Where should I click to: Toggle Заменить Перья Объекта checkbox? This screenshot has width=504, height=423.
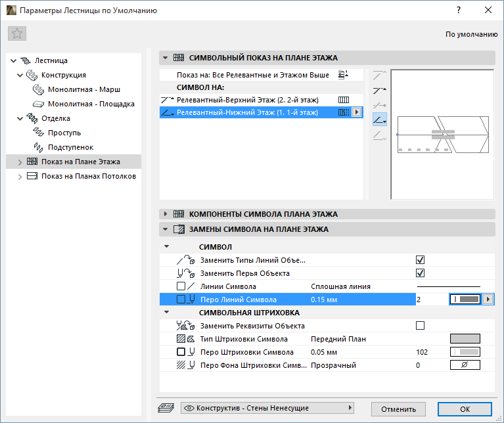(420, 273)
